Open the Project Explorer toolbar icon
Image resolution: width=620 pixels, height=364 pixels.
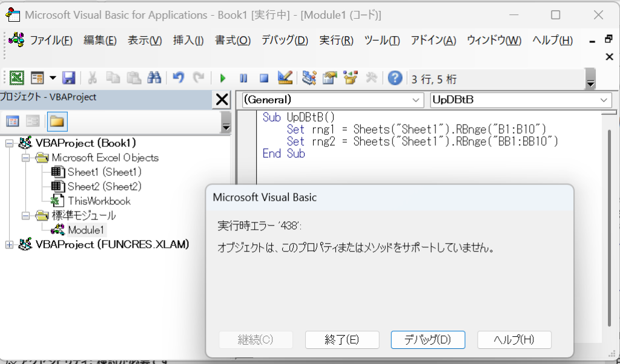point(309,78)
